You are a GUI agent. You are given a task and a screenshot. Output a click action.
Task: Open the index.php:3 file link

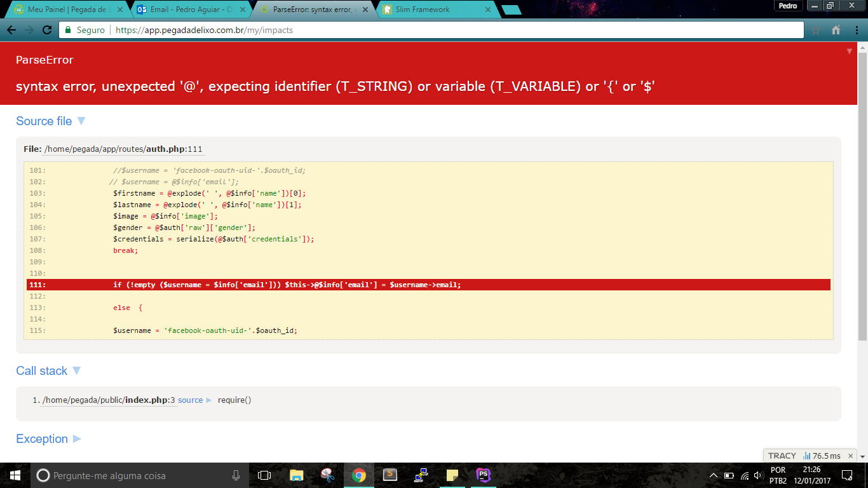(109, 400)
